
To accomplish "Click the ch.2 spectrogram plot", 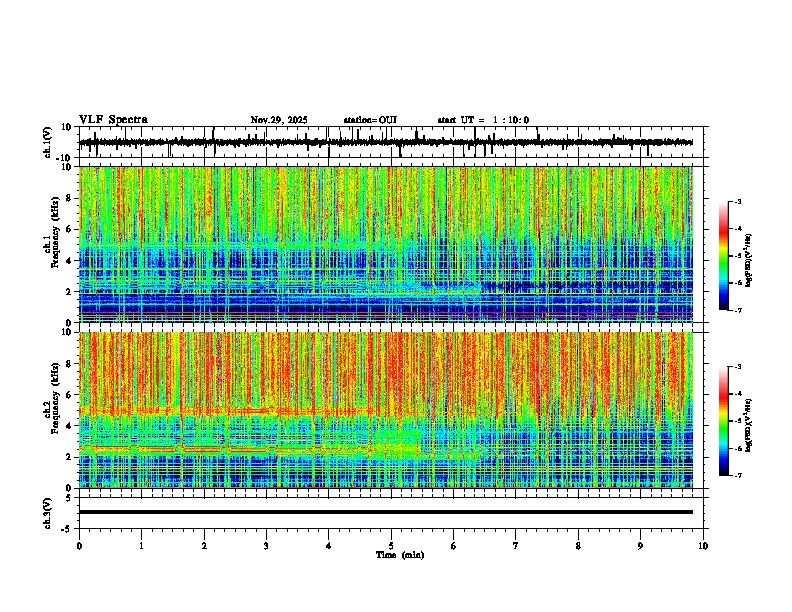I will coord(386,410).
